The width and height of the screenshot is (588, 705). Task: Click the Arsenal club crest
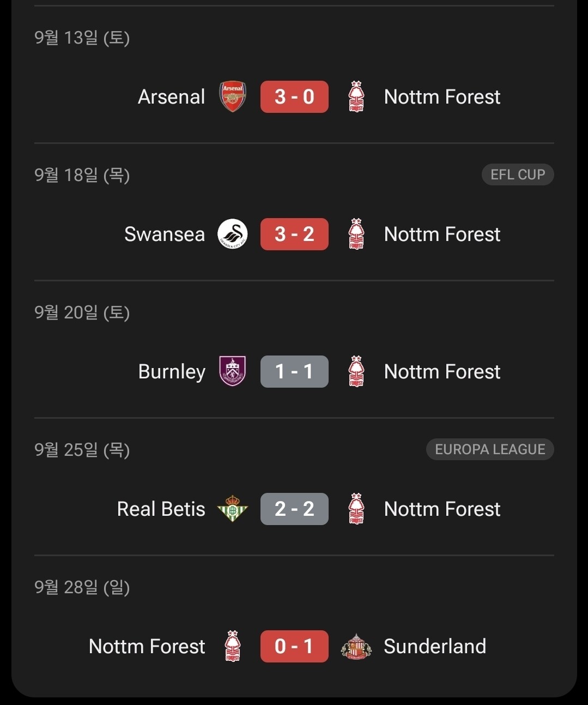point(233,97)
